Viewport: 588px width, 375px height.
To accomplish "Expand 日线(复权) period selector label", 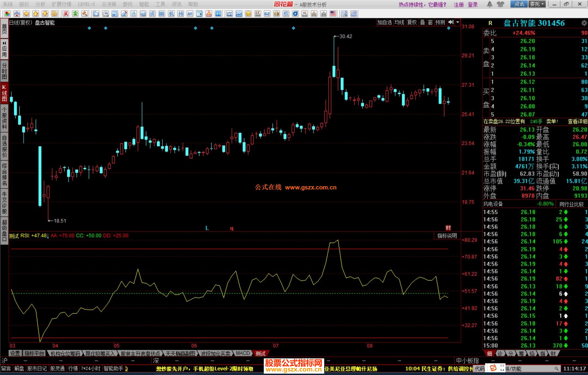I will click(21, 23).
